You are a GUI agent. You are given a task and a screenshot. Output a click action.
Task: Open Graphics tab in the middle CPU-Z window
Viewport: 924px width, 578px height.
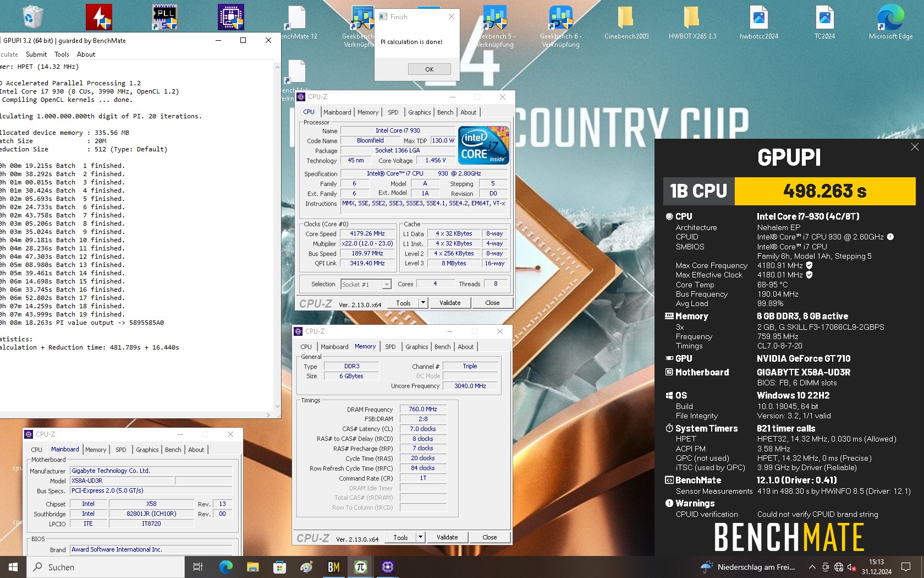(417, 347)
